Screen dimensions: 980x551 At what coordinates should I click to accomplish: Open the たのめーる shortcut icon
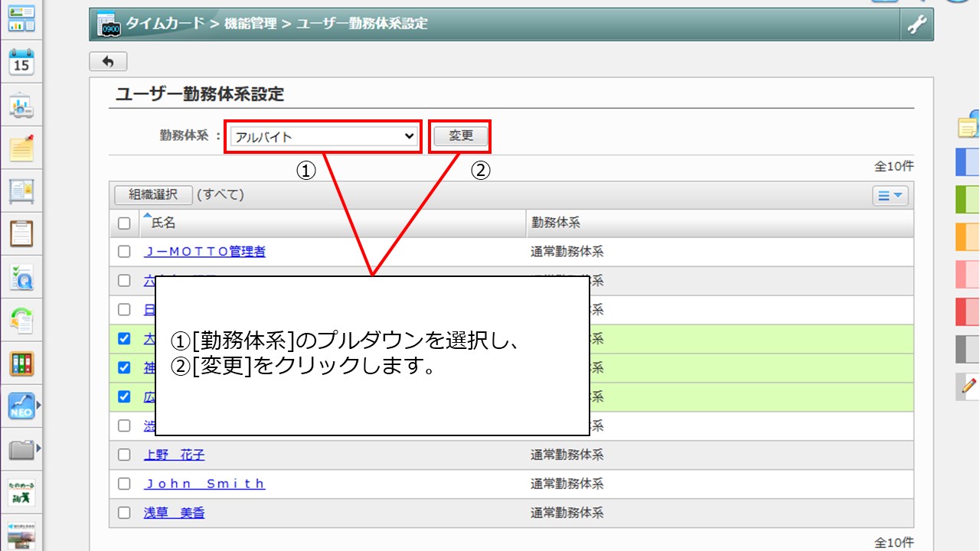pos(21,492)
